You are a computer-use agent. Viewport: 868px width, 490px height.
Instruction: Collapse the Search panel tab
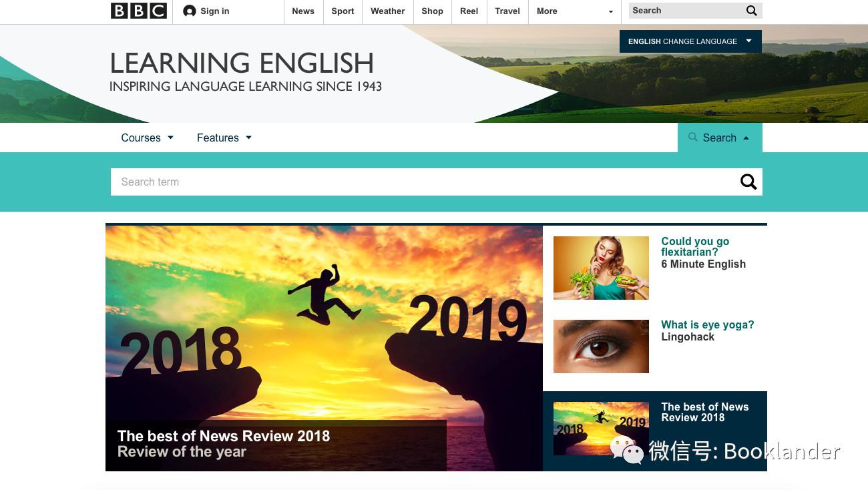pos(720,138)
